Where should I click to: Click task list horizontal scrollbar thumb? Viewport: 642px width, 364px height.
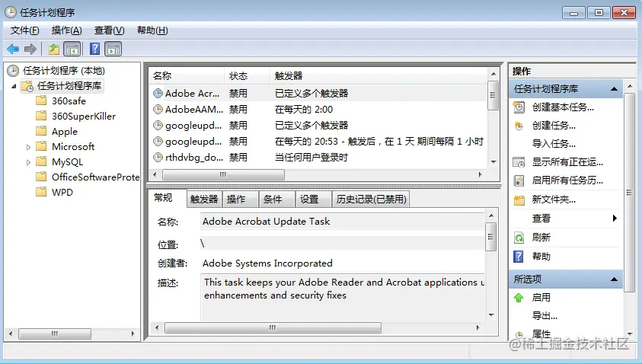click(223, 175)
